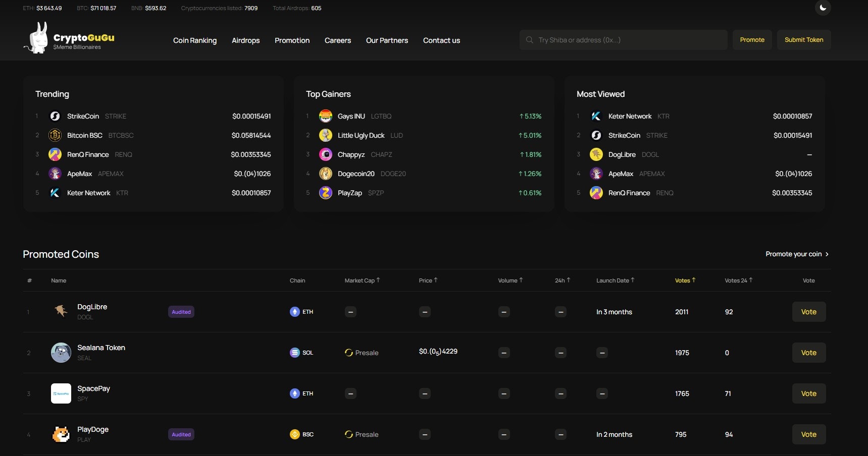Vote for PlayDoge
This screenshot has height=456, width=868.
[x=809, y=434]
